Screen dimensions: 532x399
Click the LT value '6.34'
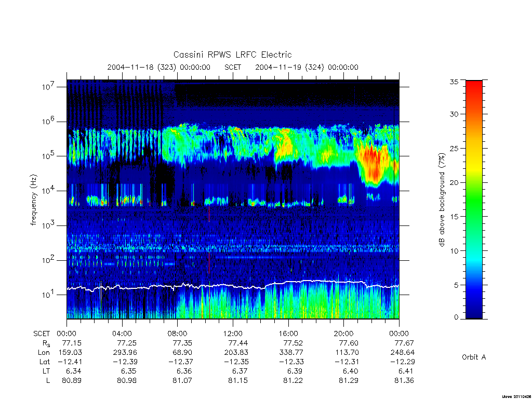click(x=74, y=371)
